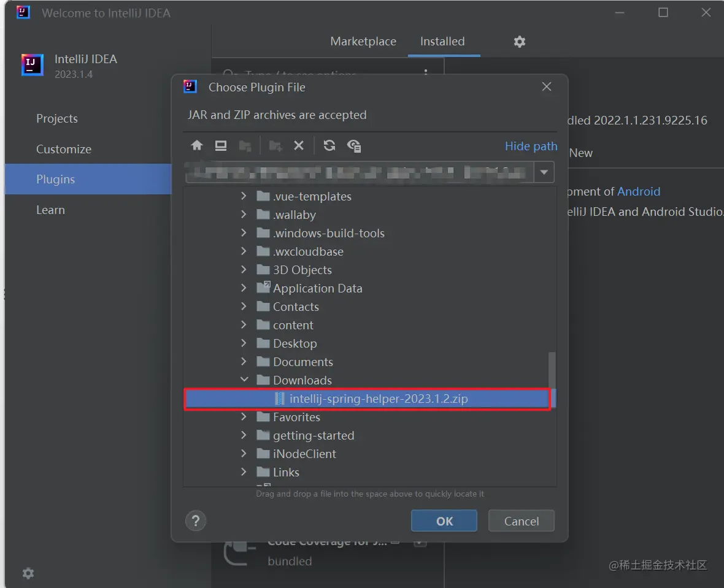Screen dimensions: 724x588
Task: Expand the Links folder
Action: click(244, 472)
